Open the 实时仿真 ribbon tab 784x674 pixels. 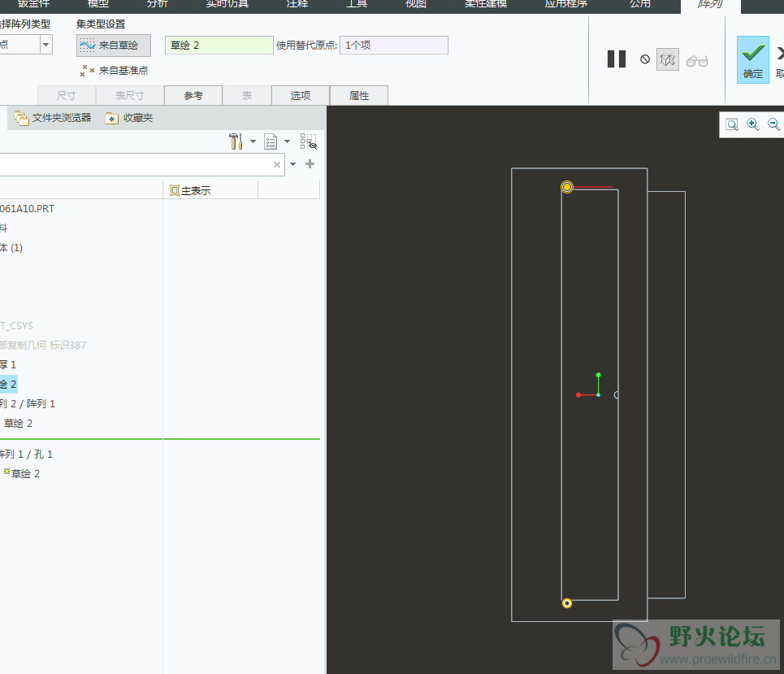(227, 4)
